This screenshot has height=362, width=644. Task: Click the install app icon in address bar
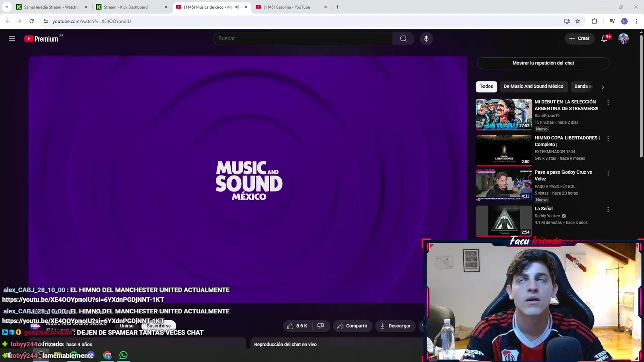(567, 21)
